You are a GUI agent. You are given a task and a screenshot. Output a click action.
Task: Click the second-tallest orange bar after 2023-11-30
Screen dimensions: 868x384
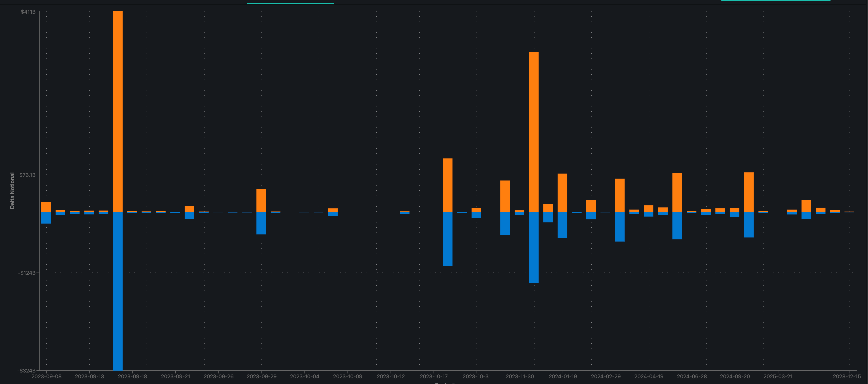(534, 132)
